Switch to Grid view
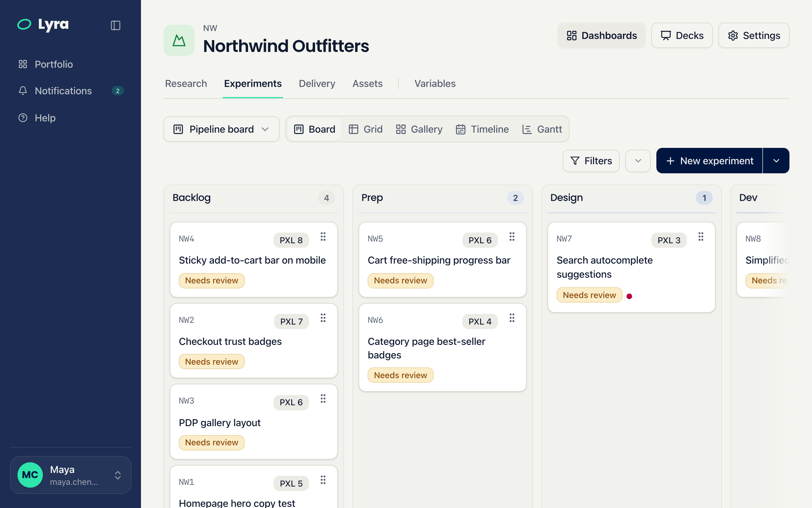This screenshot has width=812, height=508. [x=365, y=129]
